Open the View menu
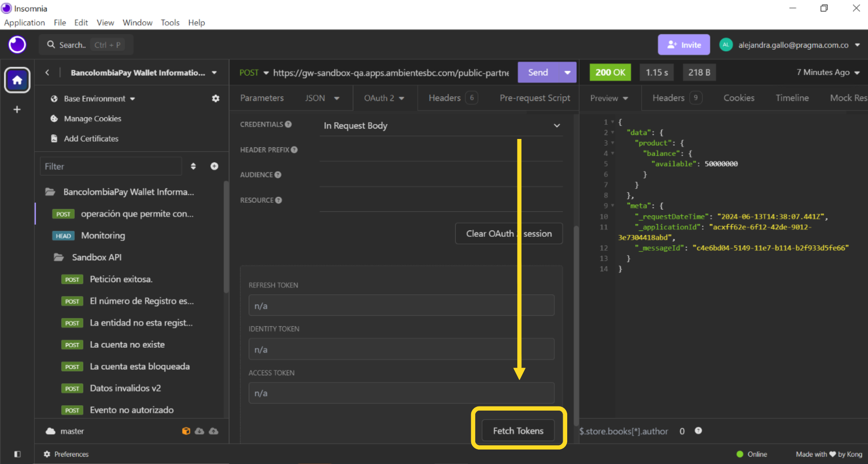Screen dimensions: 868x464 tap(105, 23)
